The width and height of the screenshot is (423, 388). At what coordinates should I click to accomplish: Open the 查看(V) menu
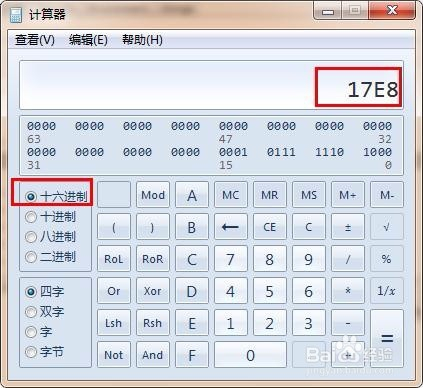coord(35,40)
